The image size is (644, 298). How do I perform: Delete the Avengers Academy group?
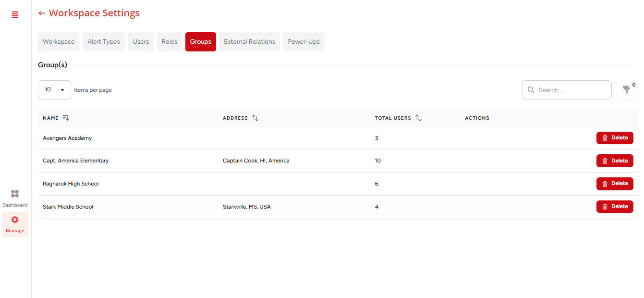point(614,138)
